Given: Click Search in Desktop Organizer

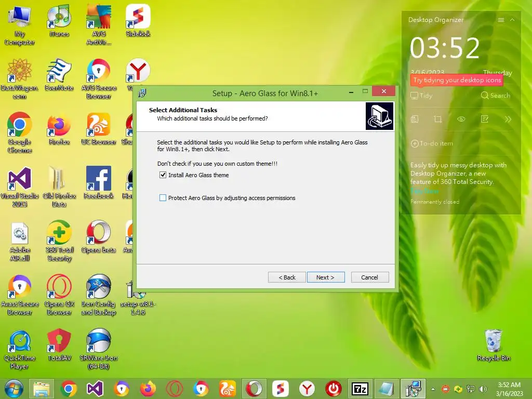Looking at the screenshot, I should (495, 96).
